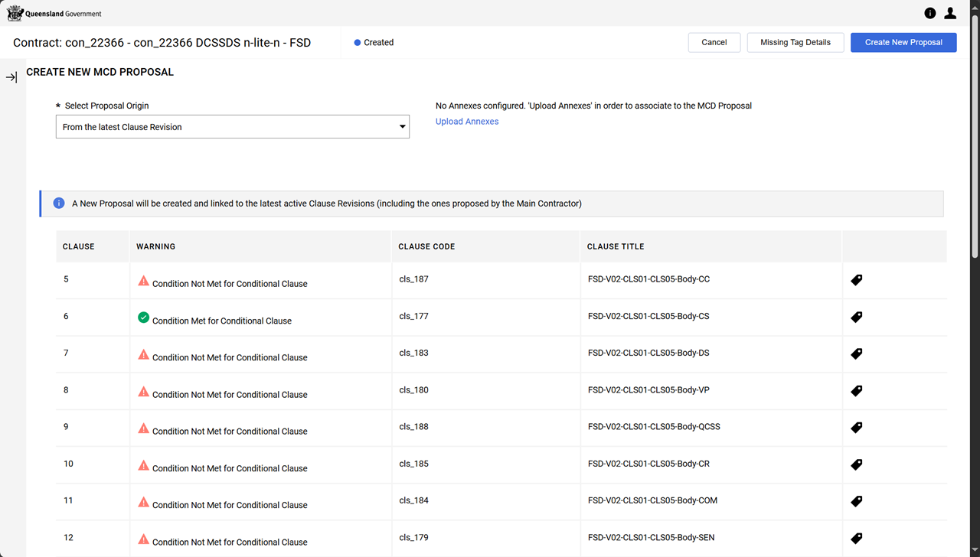Click the Clause Title column header
This screenshot has width=980, height=557.
[x=616, y=246]
